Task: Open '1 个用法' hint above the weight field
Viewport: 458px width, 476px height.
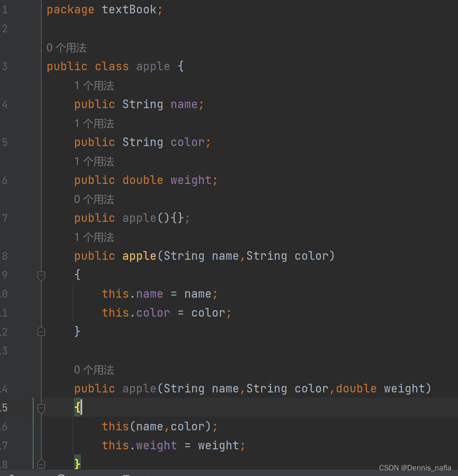Action: click(x=94, y=162)
